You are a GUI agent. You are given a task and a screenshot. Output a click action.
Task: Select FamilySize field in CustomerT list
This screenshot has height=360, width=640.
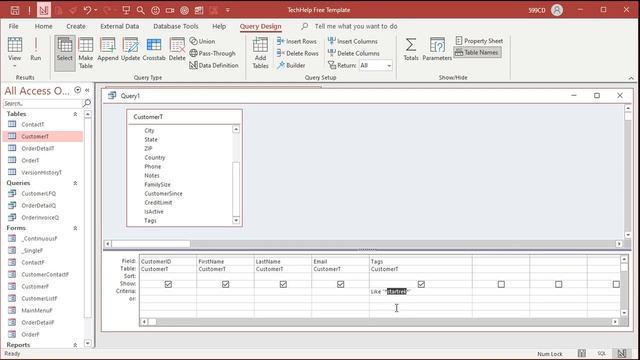[x=158, y=184]
